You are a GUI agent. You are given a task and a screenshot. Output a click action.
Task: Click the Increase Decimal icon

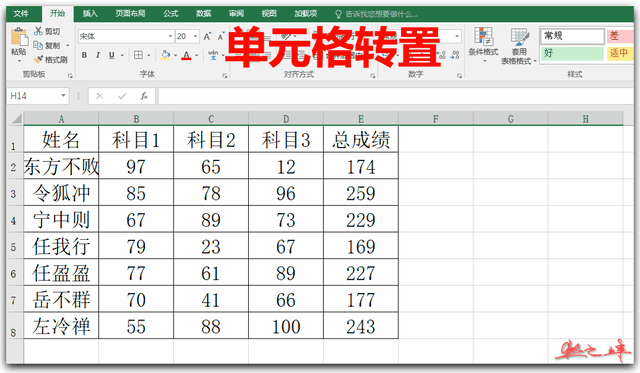(442, 55)
